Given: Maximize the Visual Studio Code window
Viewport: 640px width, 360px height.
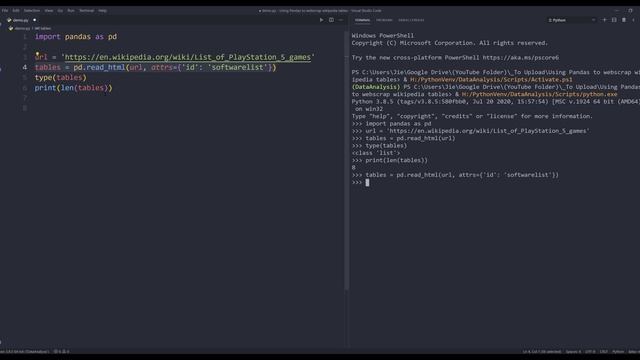Looking at the screenshot, I should click(x=630, y=11).
